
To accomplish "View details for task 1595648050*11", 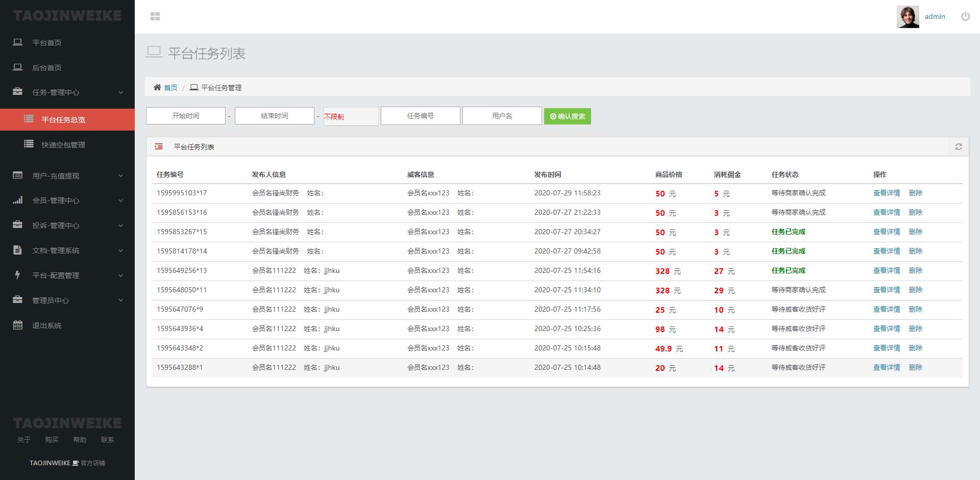I will [887, 290].
